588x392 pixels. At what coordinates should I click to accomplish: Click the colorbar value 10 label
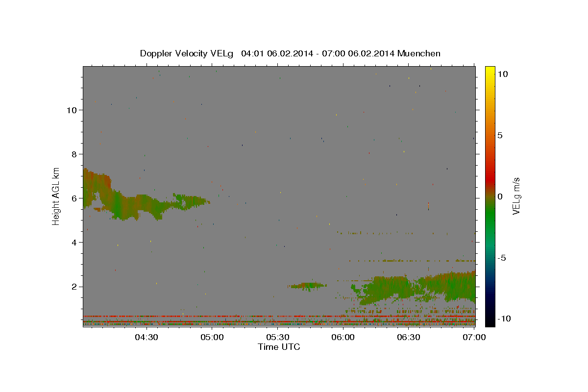(x=502, y=74)
